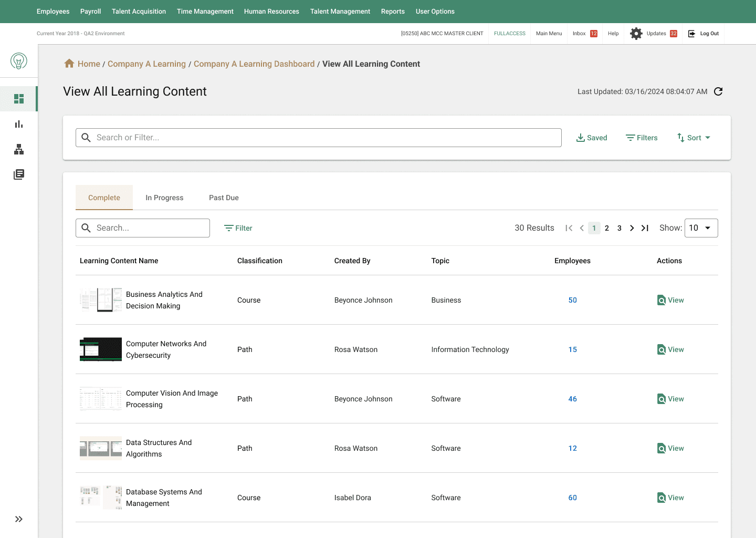This screenshot has width=756, height=538.
Task: Open the Show 10 per page dropdown
Action: [701, 228]
